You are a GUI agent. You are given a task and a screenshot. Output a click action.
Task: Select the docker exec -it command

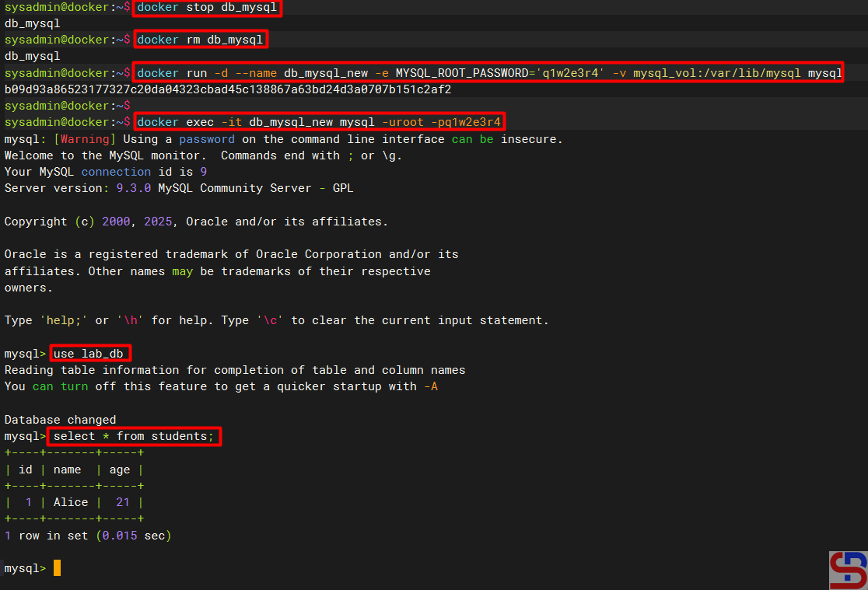(319, 122)
